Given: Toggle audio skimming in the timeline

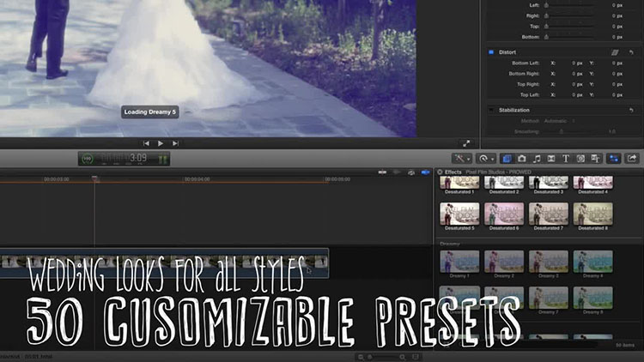Looking at the screenshot, I should click(x=397, y=172).
